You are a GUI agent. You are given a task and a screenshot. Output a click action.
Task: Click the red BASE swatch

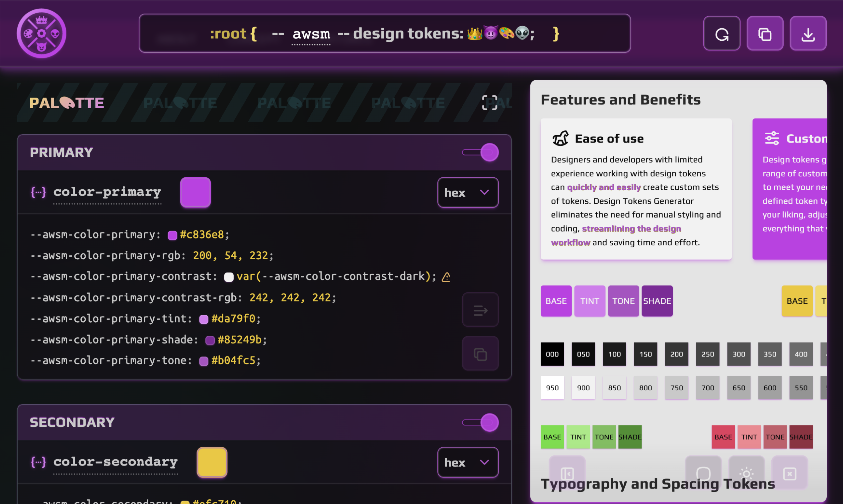723,437
